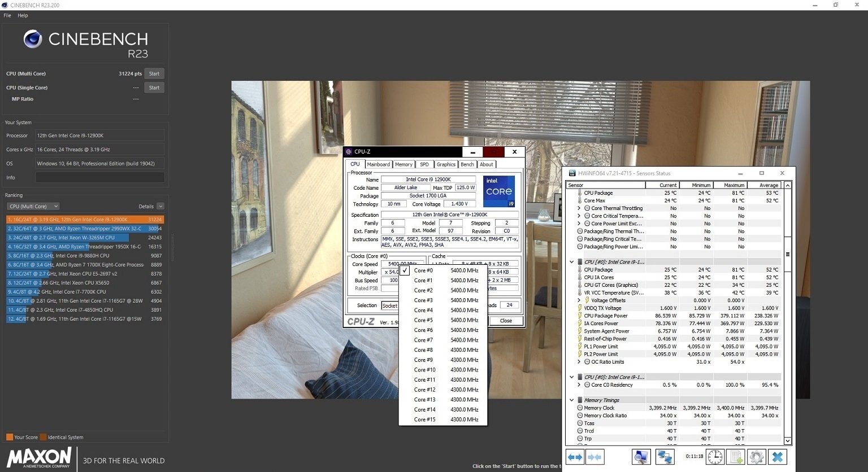Click the CPU-Z title bar app icon

(x=348, y=152)
